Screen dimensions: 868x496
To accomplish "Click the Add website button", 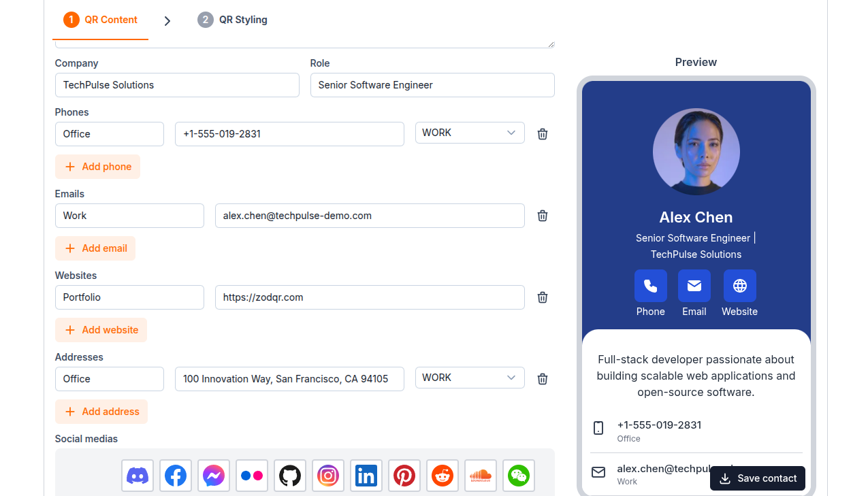I will (x=101, y=330).
